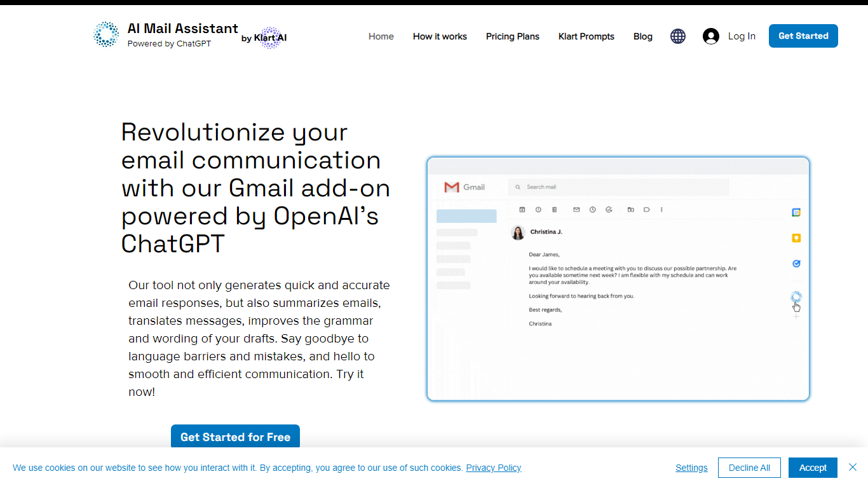This screenshot has width=868, height=488.
Task: Go to the Home nav item
Action: coord(381,36)
